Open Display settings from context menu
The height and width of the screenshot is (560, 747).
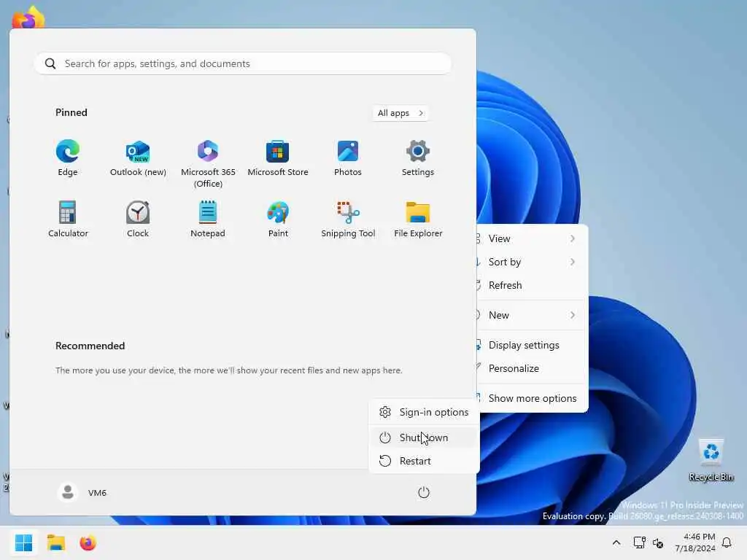[x=532, y=345]
